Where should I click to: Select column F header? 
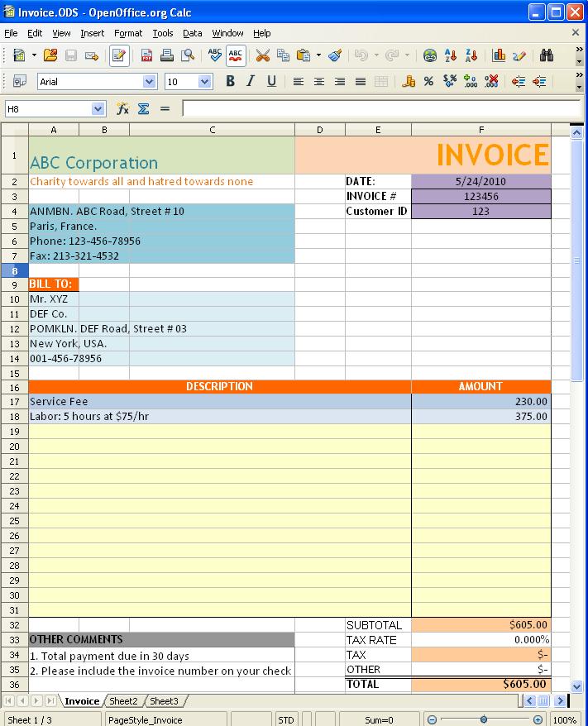(x=481, y=130)
